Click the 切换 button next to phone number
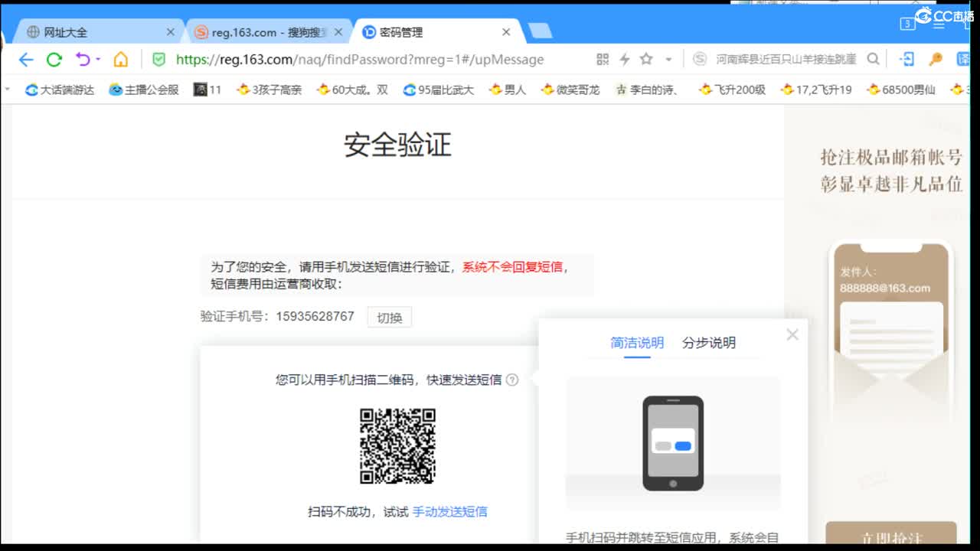This screenshot has width=980, height=551. [389, 318]
